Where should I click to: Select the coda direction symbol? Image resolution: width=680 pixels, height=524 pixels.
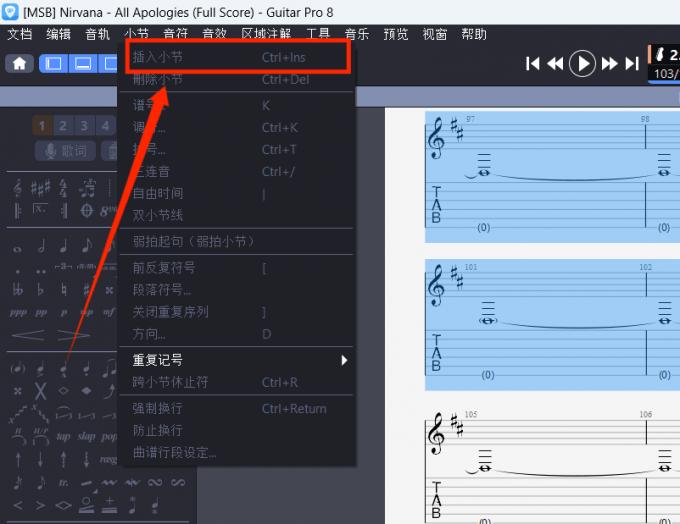pyautogui.click(x=87, y=211)
